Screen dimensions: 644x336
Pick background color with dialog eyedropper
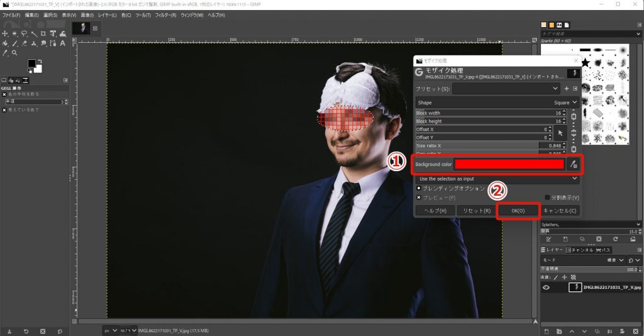click(x=573, y=164)
